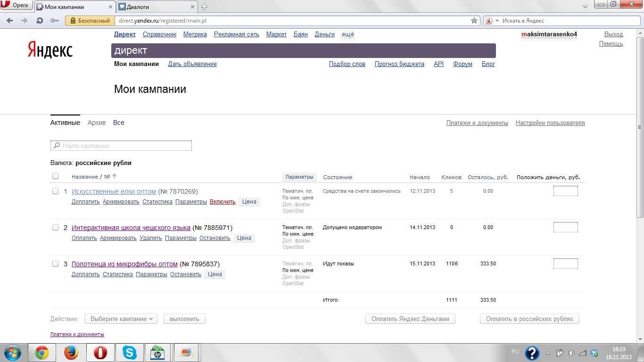Close the 'Мои кампании' tab
This screenshot has width=644, height=362.
(109, 7)
